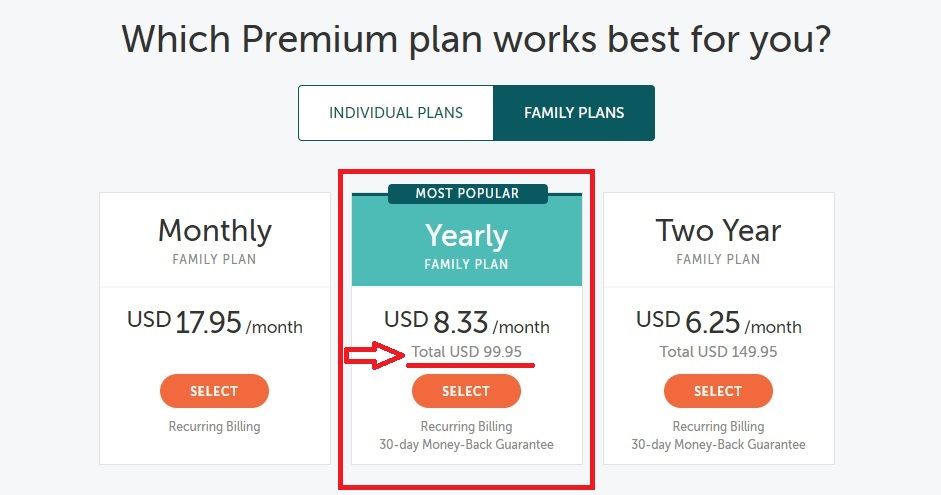Click the Total USD 99.95 text
Screen dimensions: 941x495
466,352
